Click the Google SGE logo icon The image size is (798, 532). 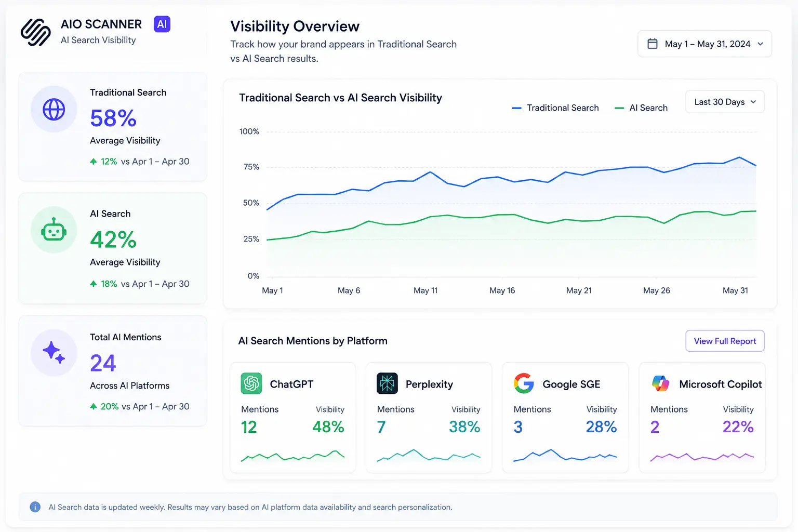click(x=524, y=383)
